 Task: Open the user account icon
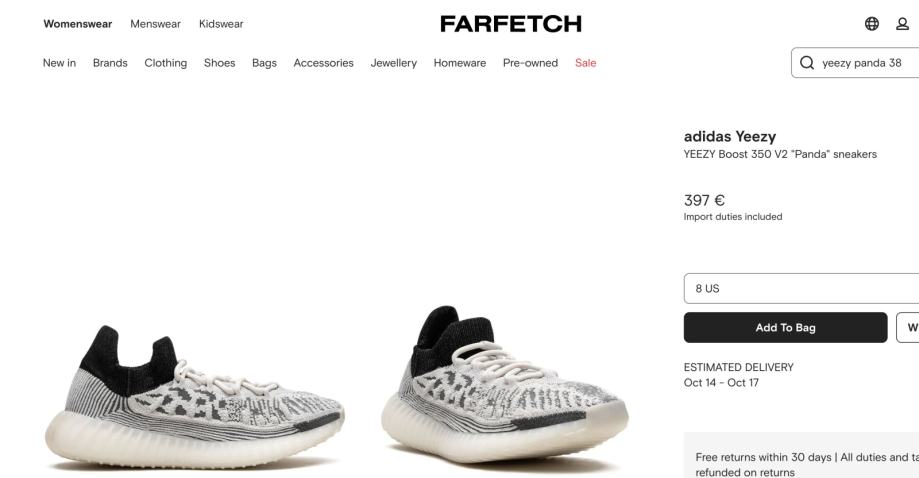(902, 23)
